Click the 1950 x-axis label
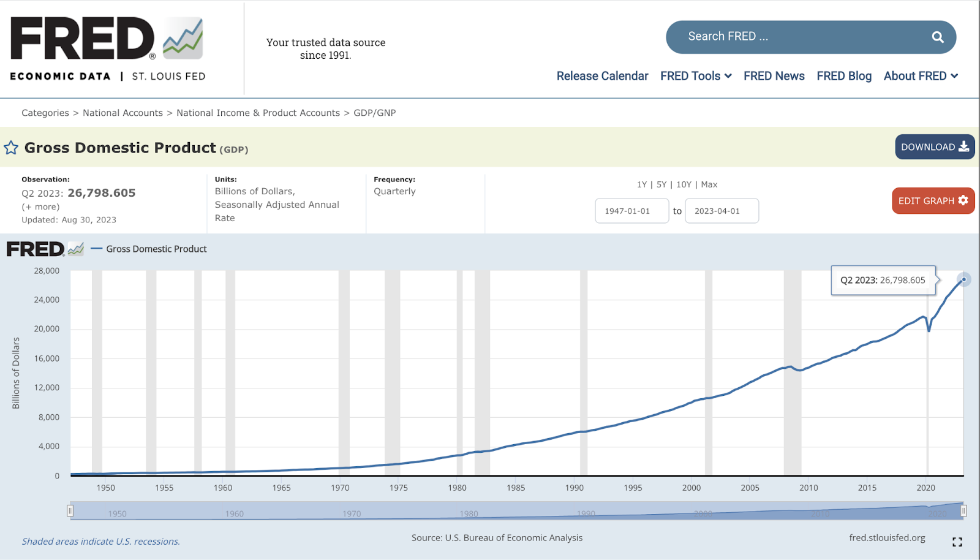This screenshot has height=560, width=980. point(105,488)
